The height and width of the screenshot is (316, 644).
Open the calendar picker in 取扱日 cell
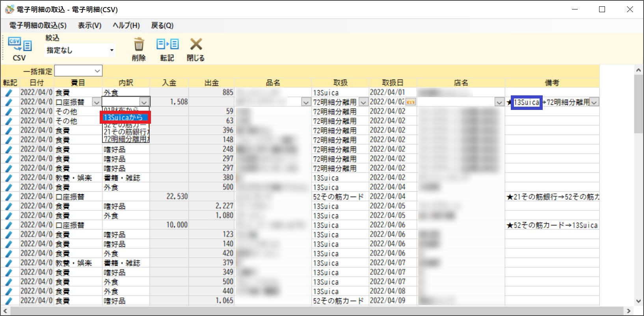tap(411, 102)
